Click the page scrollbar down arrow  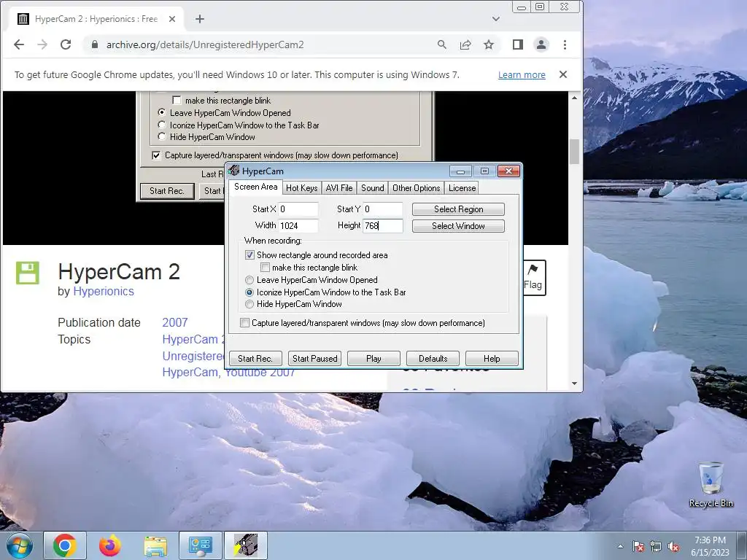click(x=575, y=384)
